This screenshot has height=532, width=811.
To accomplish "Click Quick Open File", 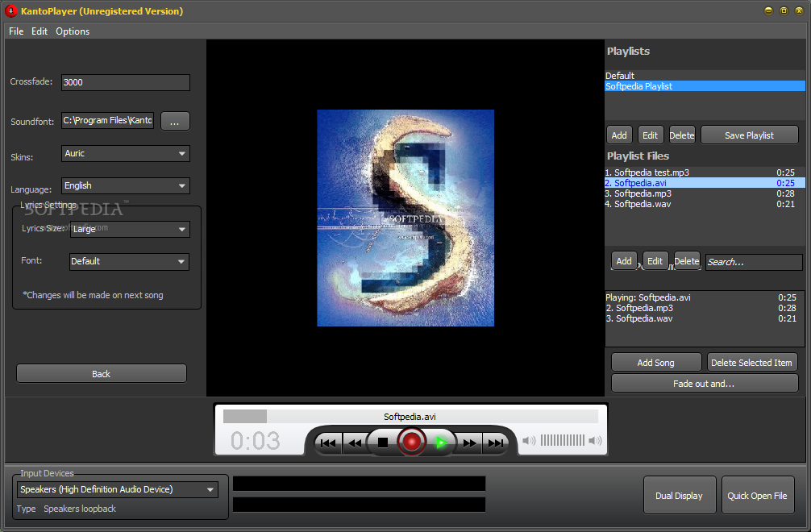I will tap(757, 495).
